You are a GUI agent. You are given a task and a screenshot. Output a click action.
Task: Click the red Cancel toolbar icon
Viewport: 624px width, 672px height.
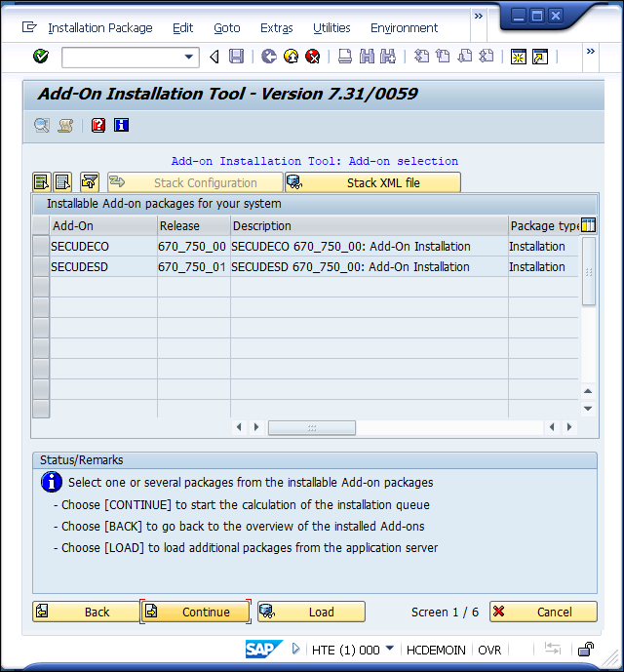coord(313,57)
